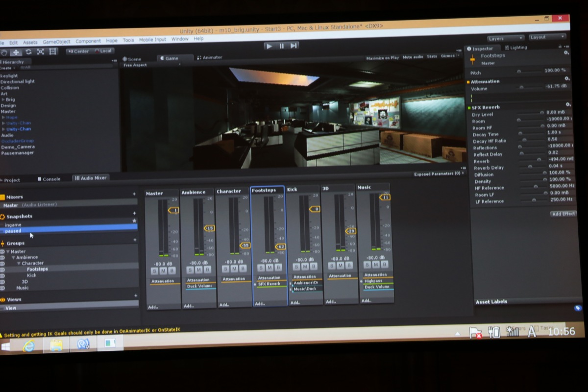This screenshot has width=588, height=392.
Task: Mute the Footsteps mixer channel
Action: coord(269,268)
